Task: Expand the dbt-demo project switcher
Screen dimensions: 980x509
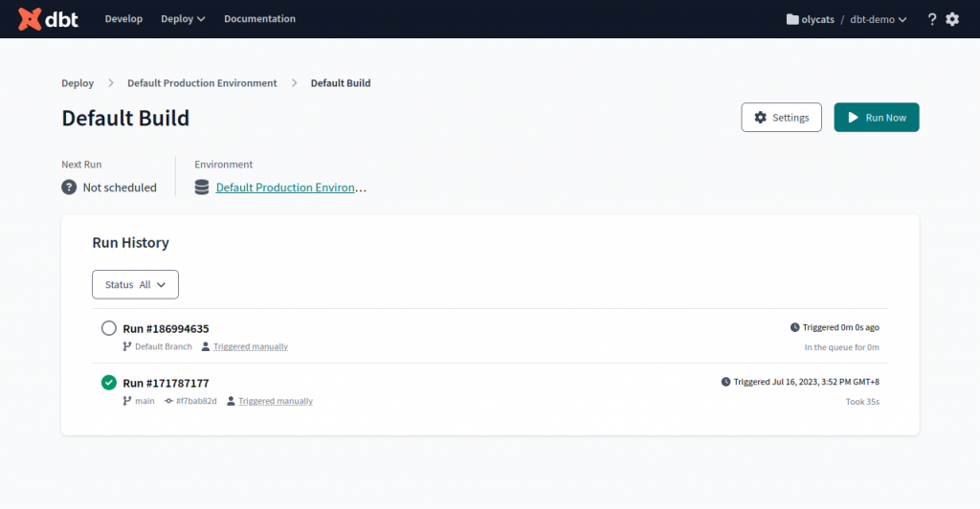Action: pos(879,19)
